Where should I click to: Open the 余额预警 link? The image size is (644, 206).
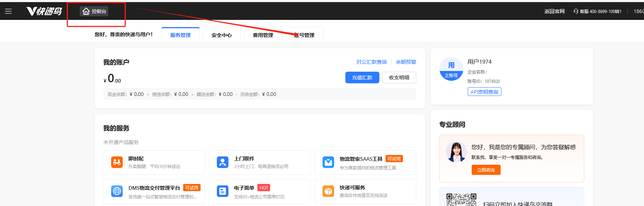click(406, 62)
